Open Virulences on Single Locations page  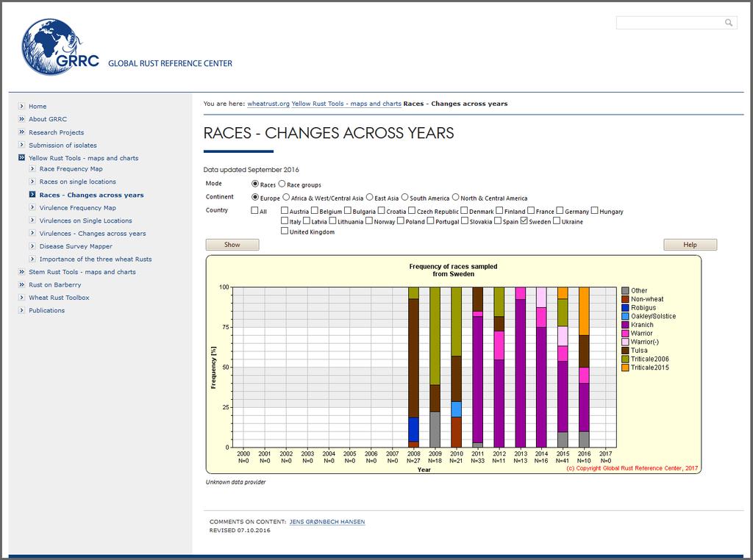pyautogui.click(x=85, y=220)
